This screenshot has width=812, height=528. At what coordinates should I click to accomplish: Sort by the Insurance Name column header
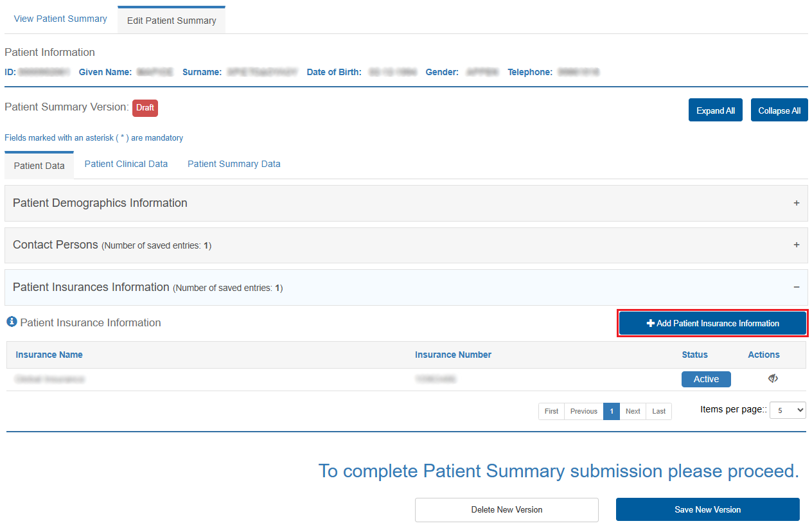pyautogui.click(x=49, y=355)
